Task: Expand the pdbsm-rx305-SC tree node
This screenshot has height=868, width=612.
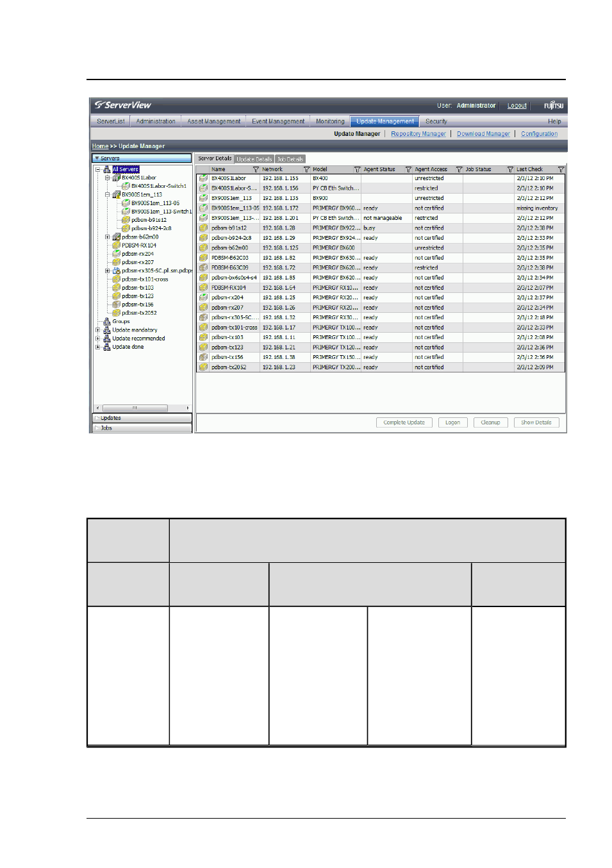Action: point(107,271)
